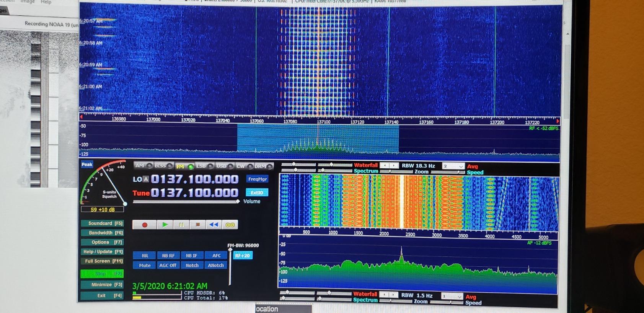The height and width of the screenshot is (313, 644).
Task: Toggle the NB IF noise blanker
Action: (x=192, y=256)
